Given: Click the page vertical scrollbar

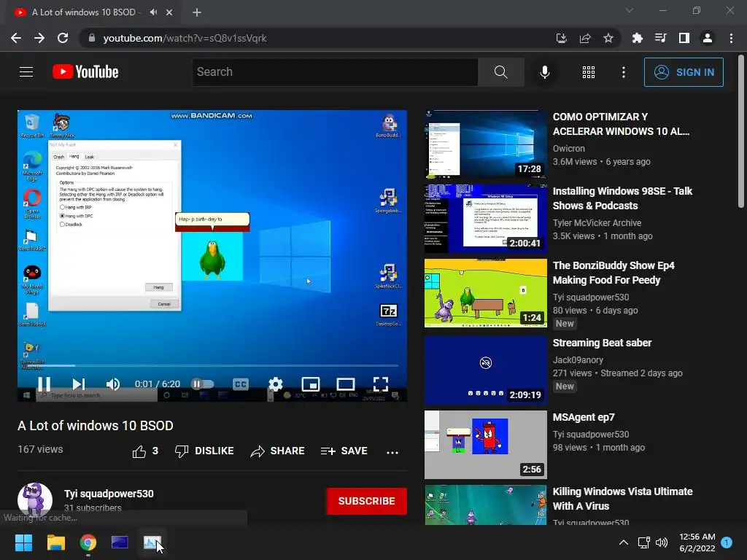Looking at the screenshot, I should click(x=741, y=131).
